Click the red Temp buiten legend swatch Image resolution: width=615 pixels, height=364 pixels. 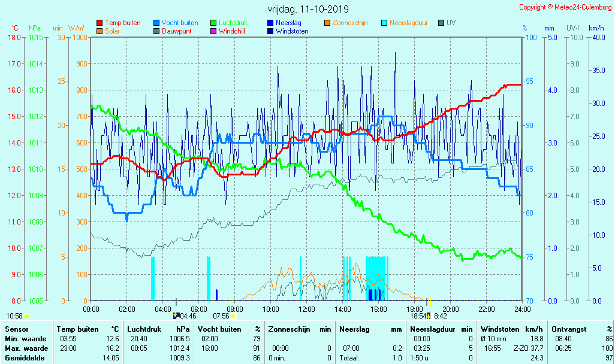(100, 23)
